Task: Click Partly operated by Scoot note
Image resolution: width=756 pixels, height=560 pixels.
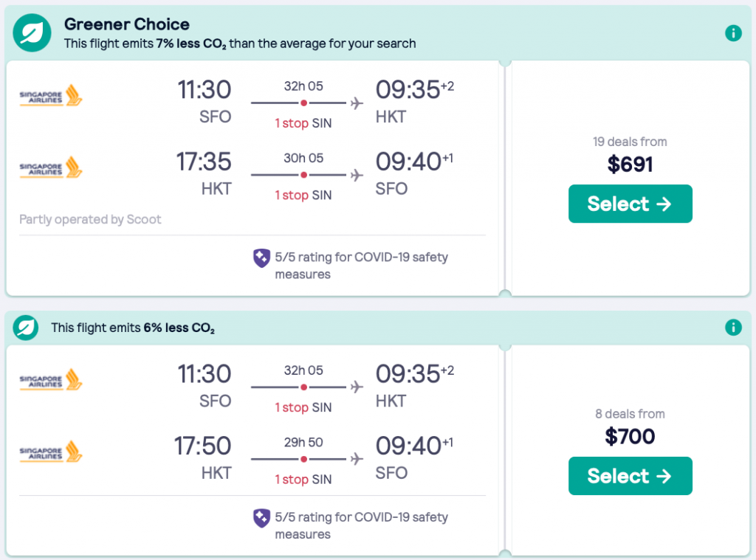Action: (90, 219)
